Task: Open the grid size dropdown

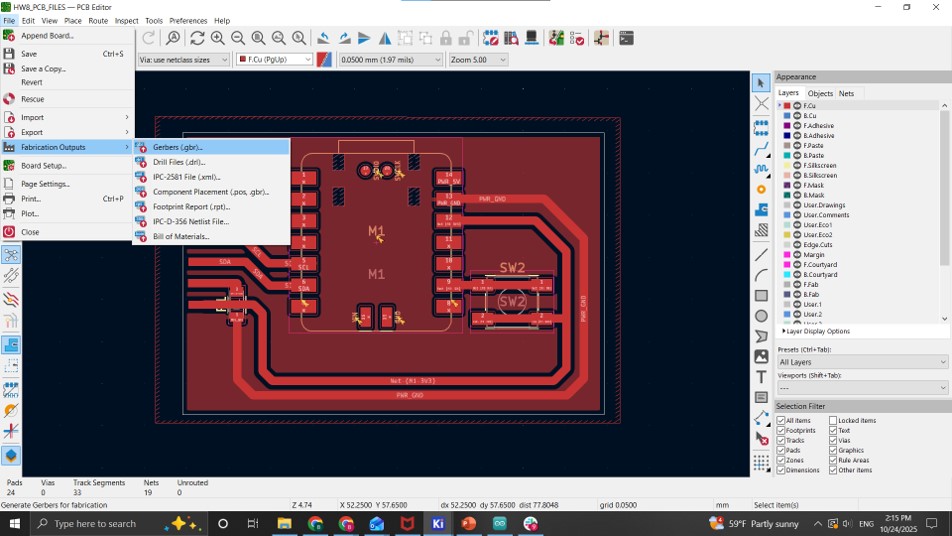Action: point(390,59)
